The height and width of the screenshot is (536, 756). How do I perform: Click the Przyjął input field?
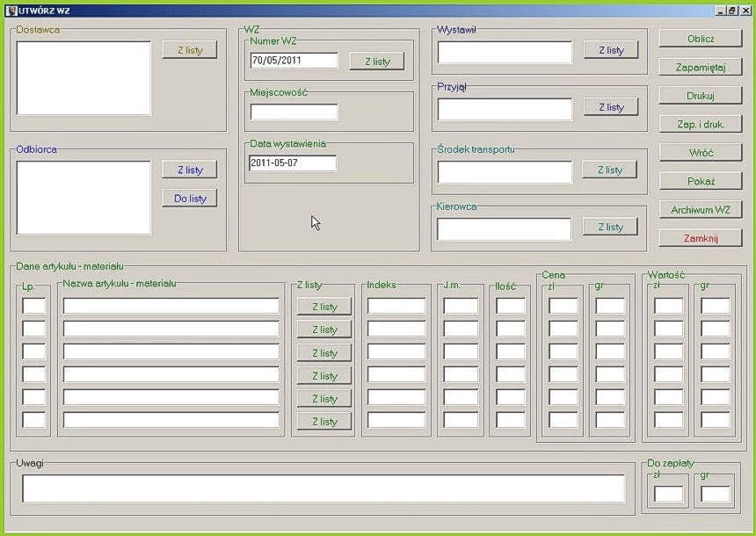click(x=505, y=110)
